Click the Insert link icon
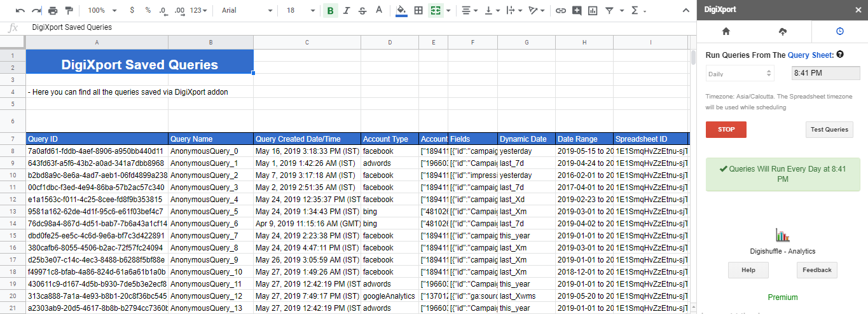Viewport: 868px width, 314px height. [561, 11]
